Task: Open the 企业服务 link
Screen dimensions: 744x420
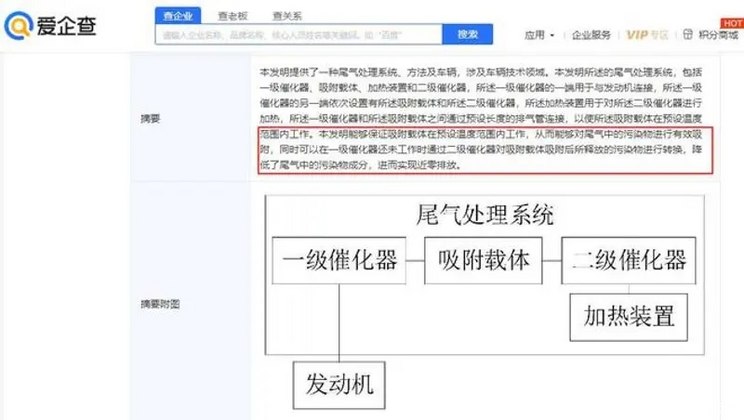Action: tap(591, 35)
